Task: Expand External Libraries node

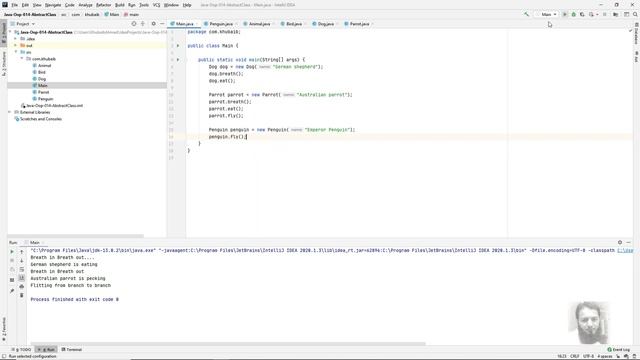Action: click(x=10, y=112)
